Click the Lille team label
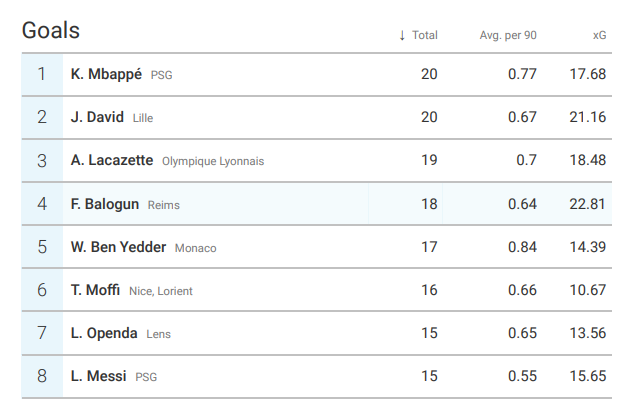The width and height of the screenshot is (628, 408). (x=143, y=118)
